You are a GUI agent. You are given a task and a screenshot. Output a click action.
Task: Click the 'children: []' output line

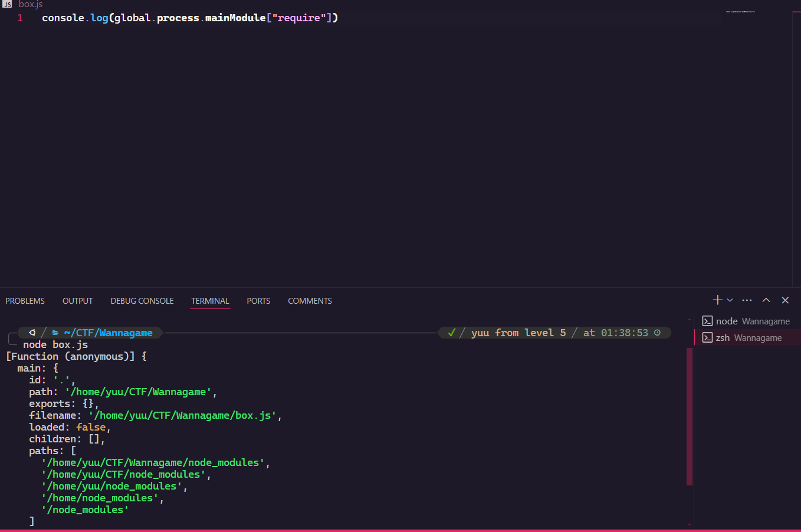[x=67, y=439]
